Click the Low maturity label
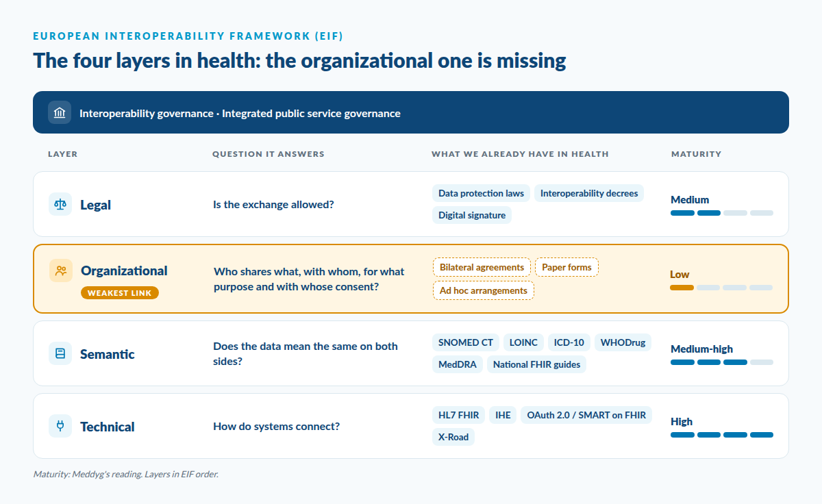This screenshot has width=822, height=504. pyautogui.click(x=680, y=275)
